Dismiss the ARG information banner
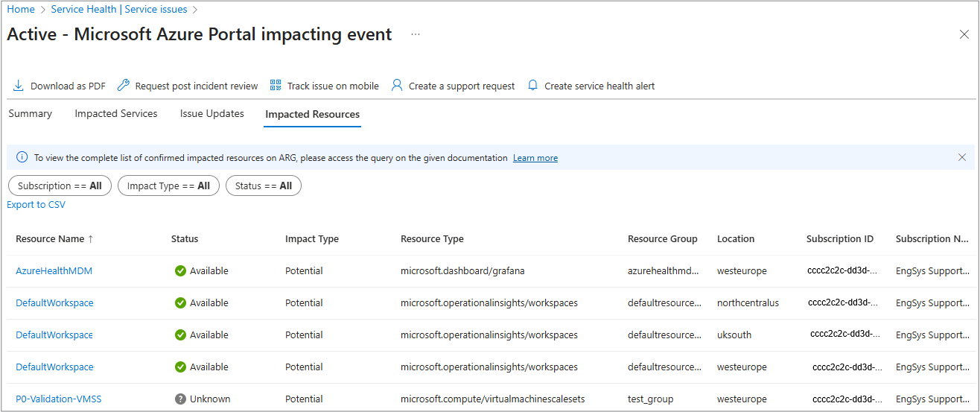 point(962,157)
